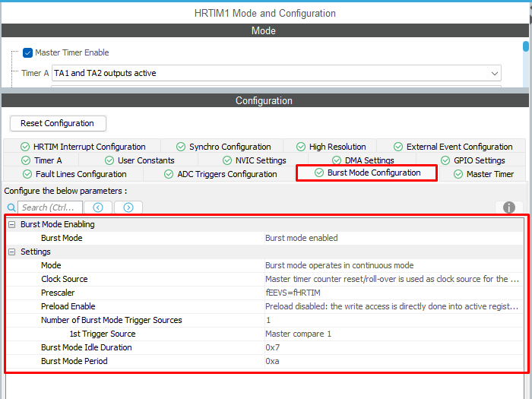Select the Burst mode enabled value
This screenshot has width=532, height=399.
tap(394, 238)
